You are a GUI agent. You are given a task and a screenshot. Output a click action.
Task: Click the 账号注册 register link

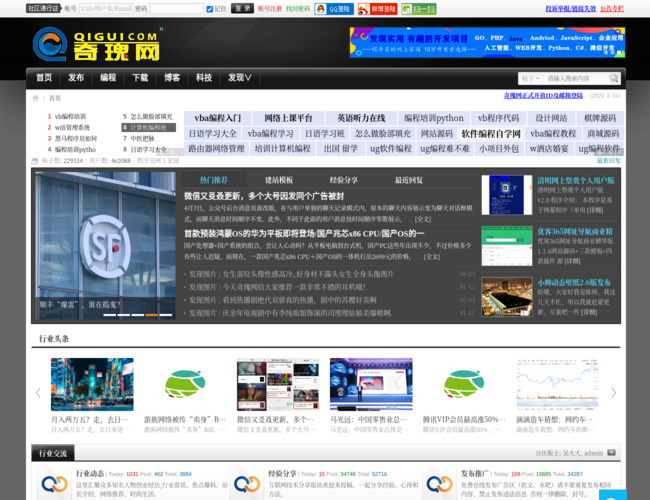(269, 9)
